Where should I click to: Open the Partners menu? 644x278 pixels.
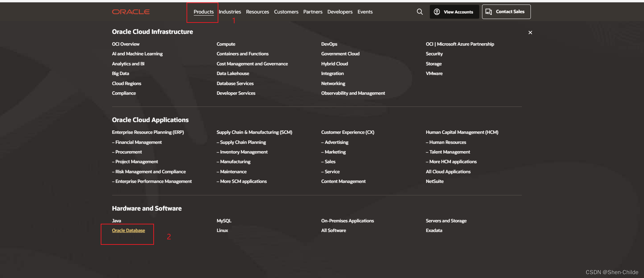point(313,12)
